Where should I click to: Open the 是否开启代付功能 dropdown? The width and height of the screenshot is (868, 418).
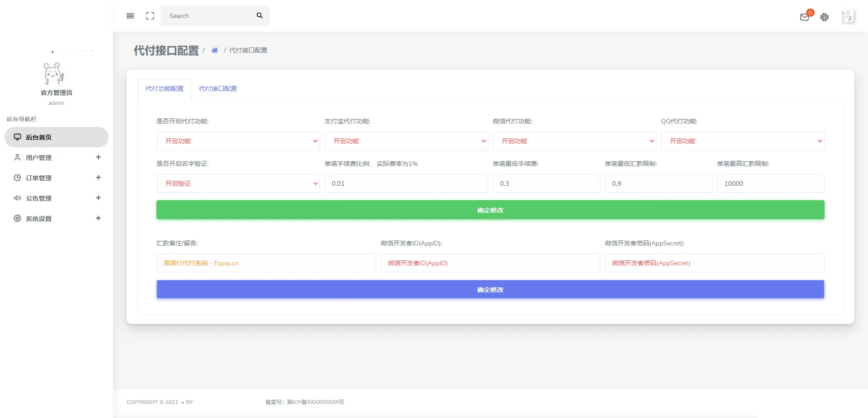click(238, 141)
